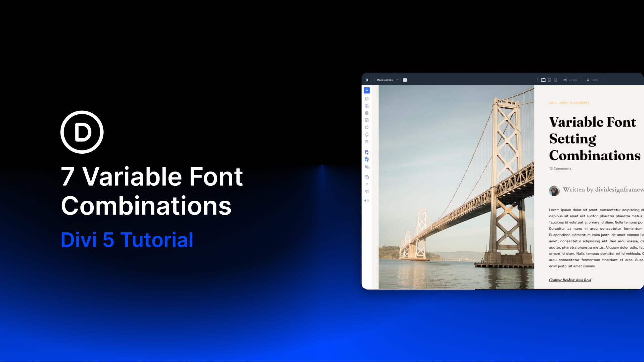Click the sliders options sidebar icon
644x362 pixels.
coord(367,142)
